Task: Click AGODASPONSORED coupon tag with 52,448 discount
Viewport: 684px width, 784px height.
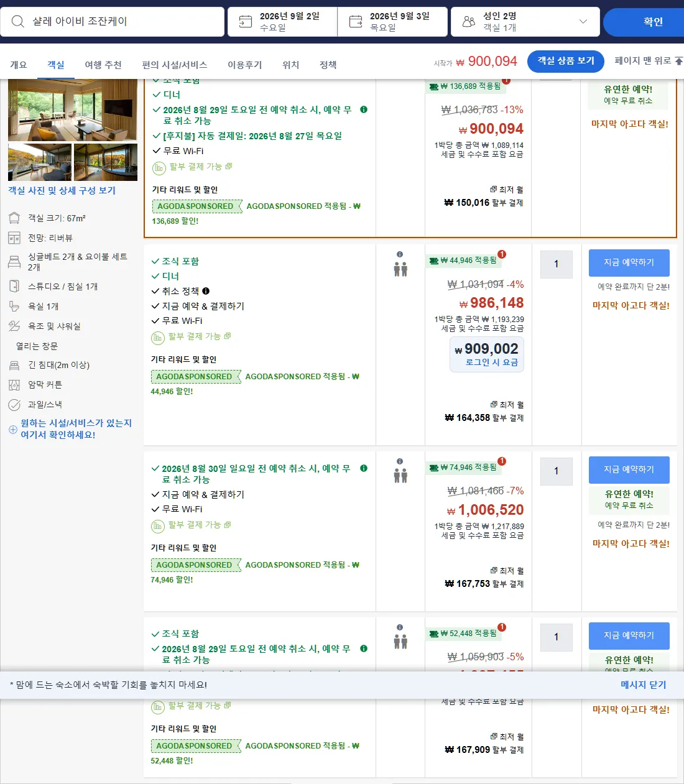Action: 195,746
